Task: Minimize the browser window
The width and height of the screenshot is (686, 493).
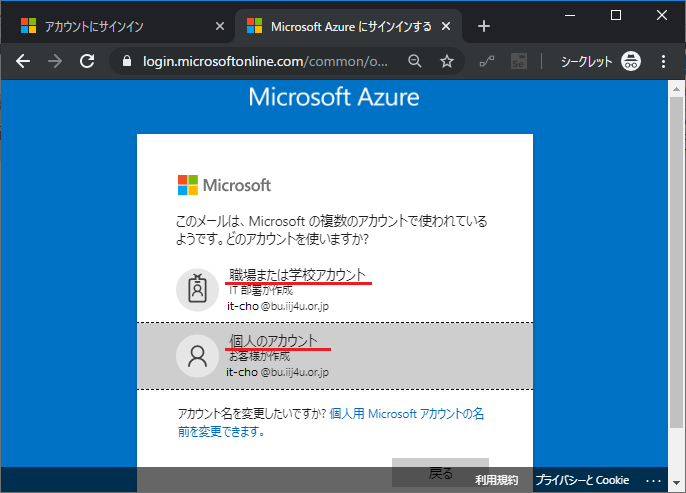Action: (570, 15)
